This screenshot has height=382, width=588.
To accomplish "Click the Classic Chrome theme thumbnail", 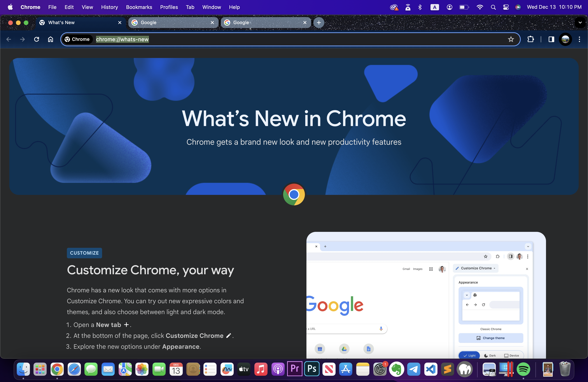I will pyautogui.click(x=491, y=306).
